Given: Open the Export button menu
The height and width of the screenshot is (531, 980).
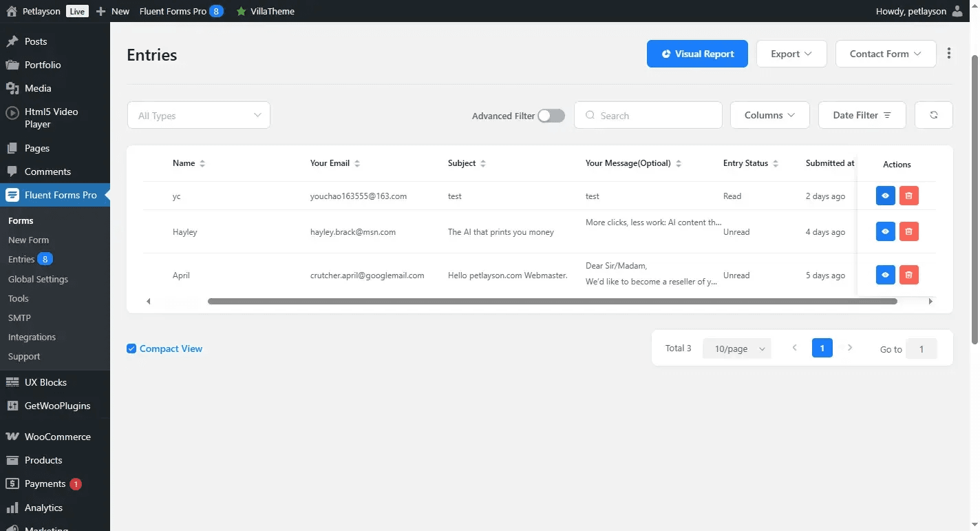Looking at the screenshot, I should click(791, 54).
